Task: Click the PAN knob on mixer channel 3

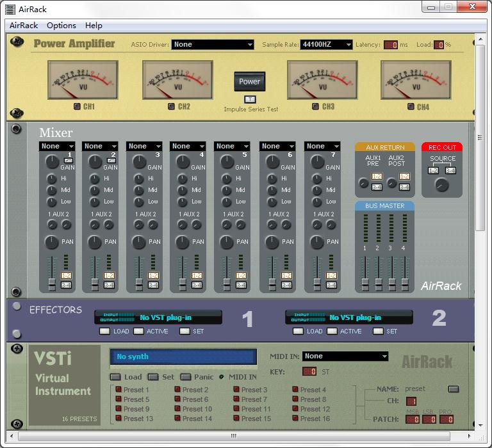Action: click(x=138, y=242)
